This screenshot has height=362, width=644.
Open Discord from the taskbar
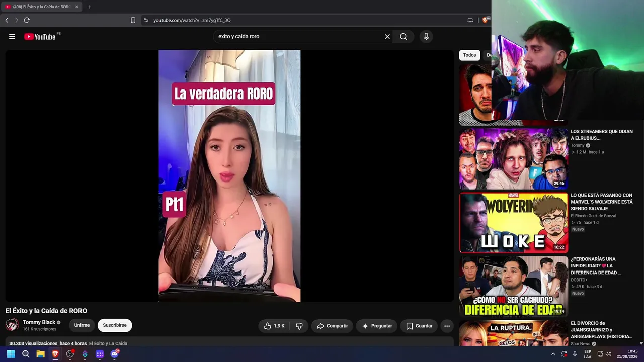pyautogui.click(x=115, y=354)
